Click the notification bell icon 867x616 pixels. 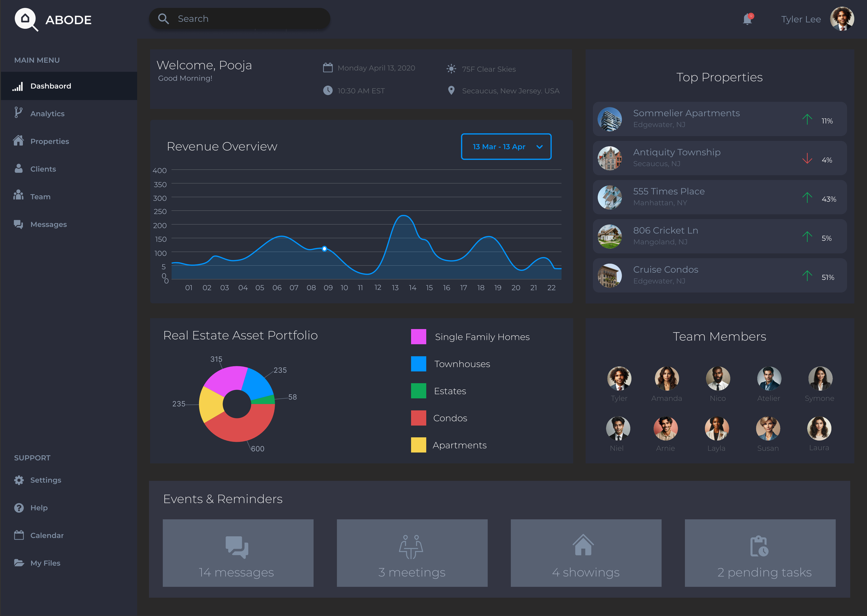tap(747, 19)
